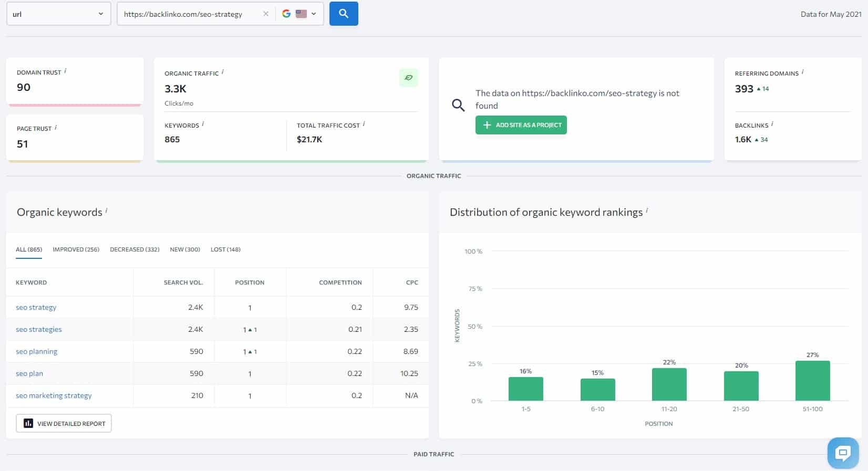Click the blue search magnifier button
This screenshot has height=471, width=868.
(x=344, y=14)
